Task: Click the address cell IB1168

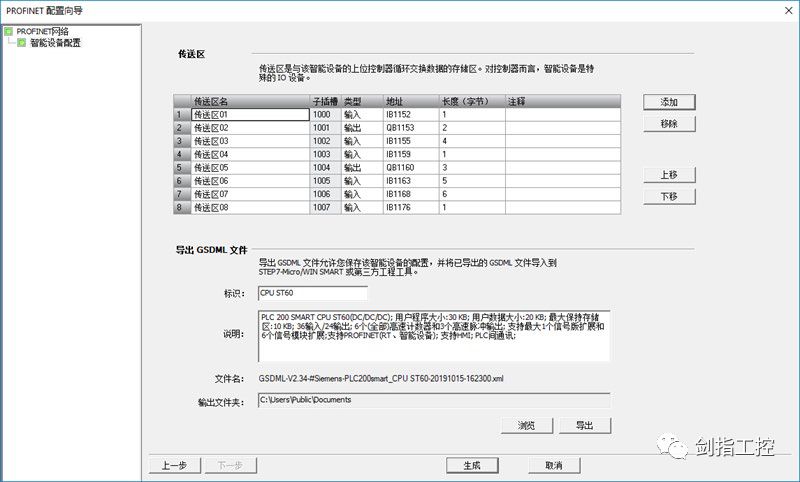Action: tap(411, 194)
